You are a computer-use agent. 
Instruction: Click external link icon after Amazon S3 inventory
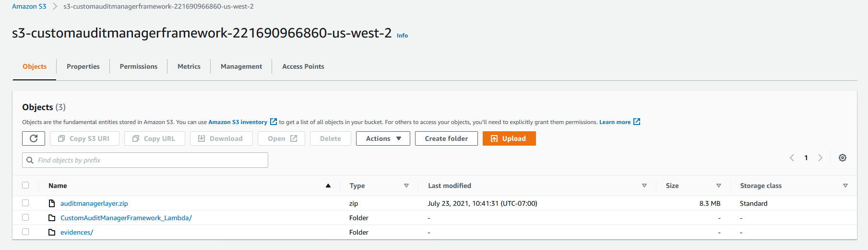[273, 122]
